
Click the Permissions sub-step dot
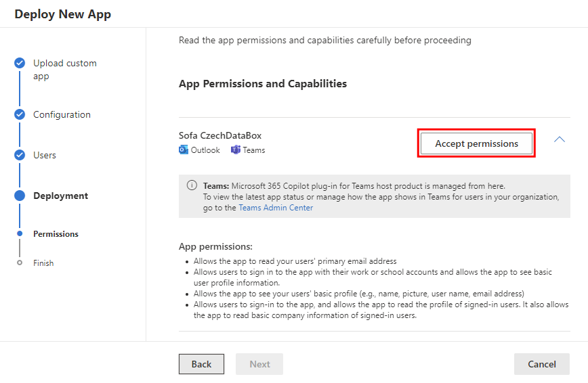20,233
